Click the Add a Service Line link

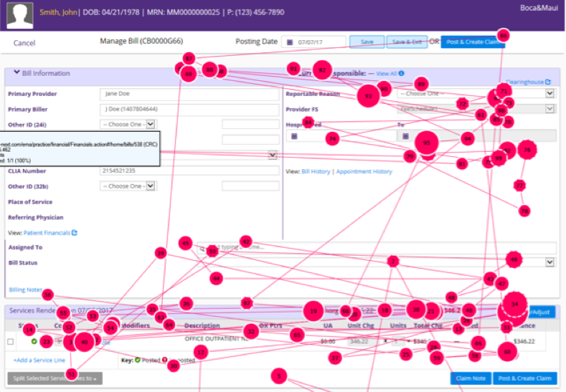pos(39,360)
